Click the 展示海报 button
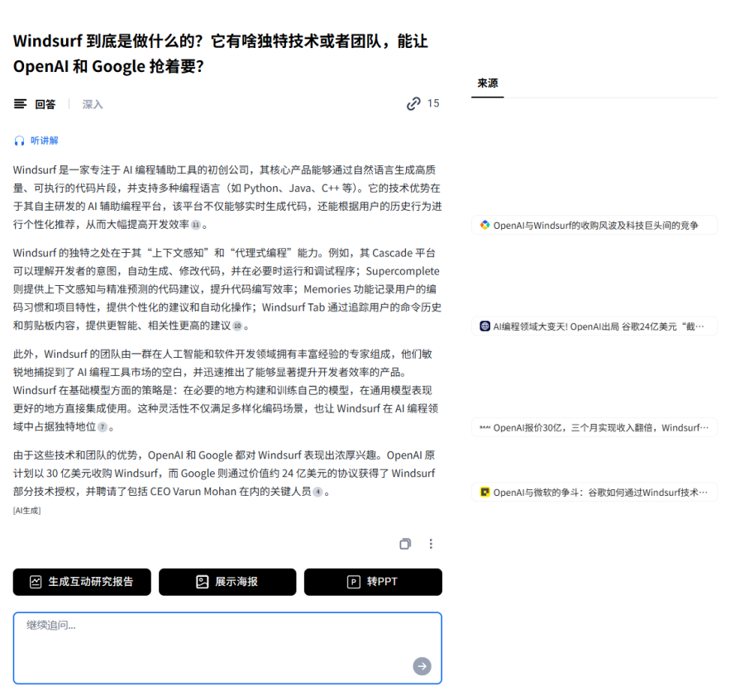This screenshot has width=740, height=700. tap(227, 582)
